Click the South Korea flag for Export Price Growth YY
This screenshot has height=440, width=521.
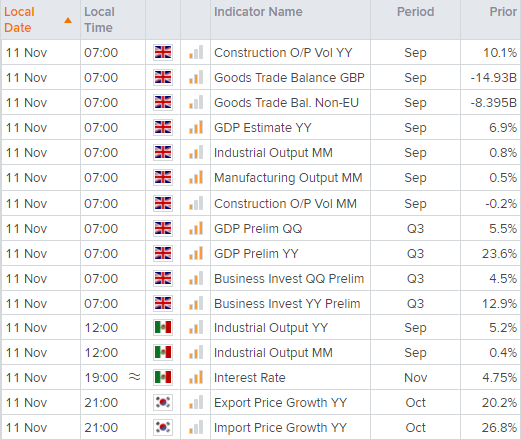click(x=163, y=402)
